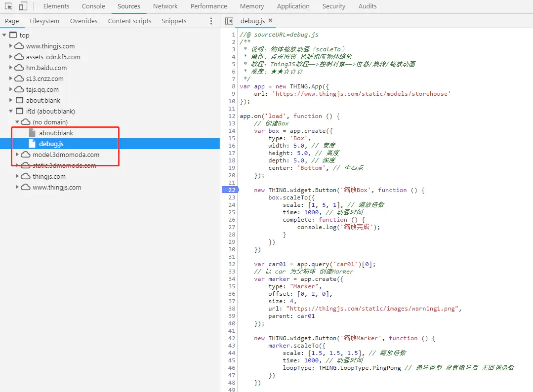533x392 pixels.
Task: Select the Overrides navigator tab
Action: pos(83,21)
